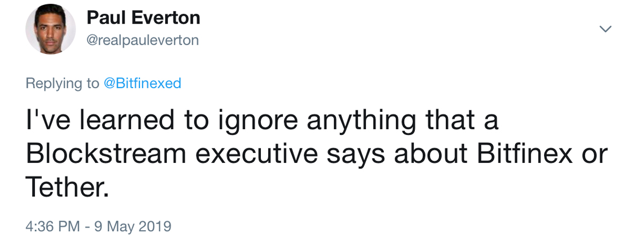Open the @Bitfinexed mention link

[142, 83]
